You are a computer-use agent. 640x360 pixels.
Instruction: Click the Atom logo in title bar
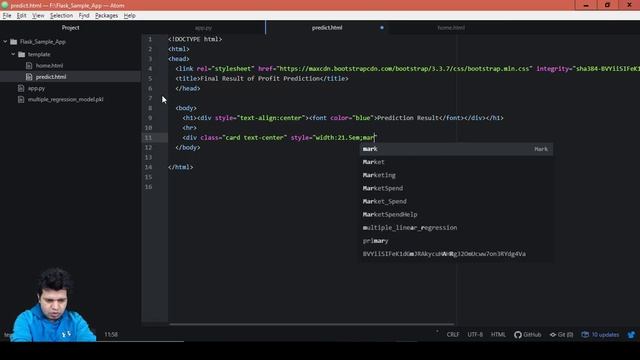(x=5, y=5)
